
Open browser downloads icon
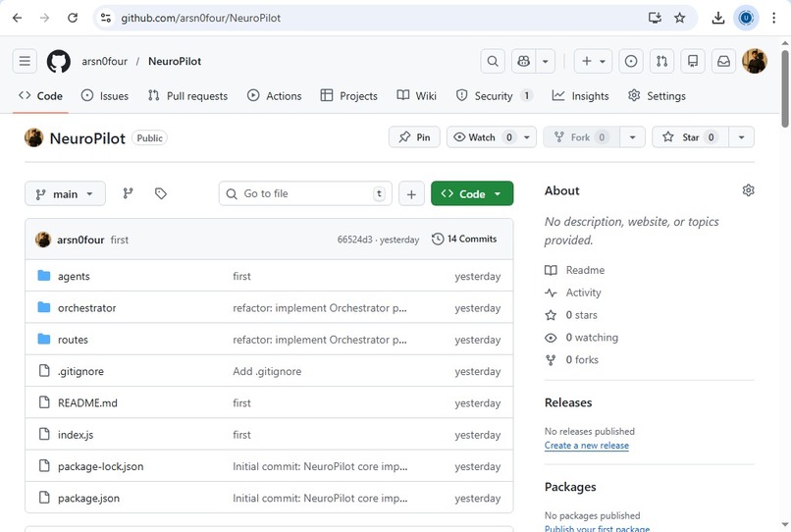pyautogui.click(x=717, y=18)
